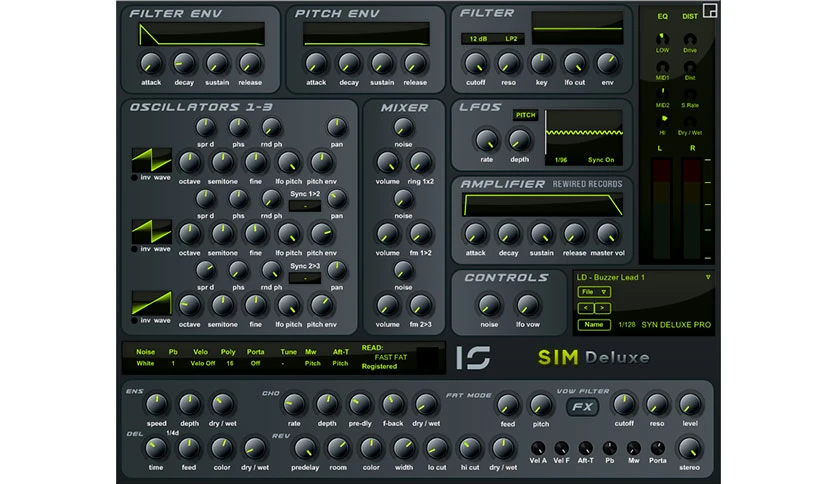836x484 pixels.
Task: Click the FAST FAT read mode text
Action: [391, 357]
